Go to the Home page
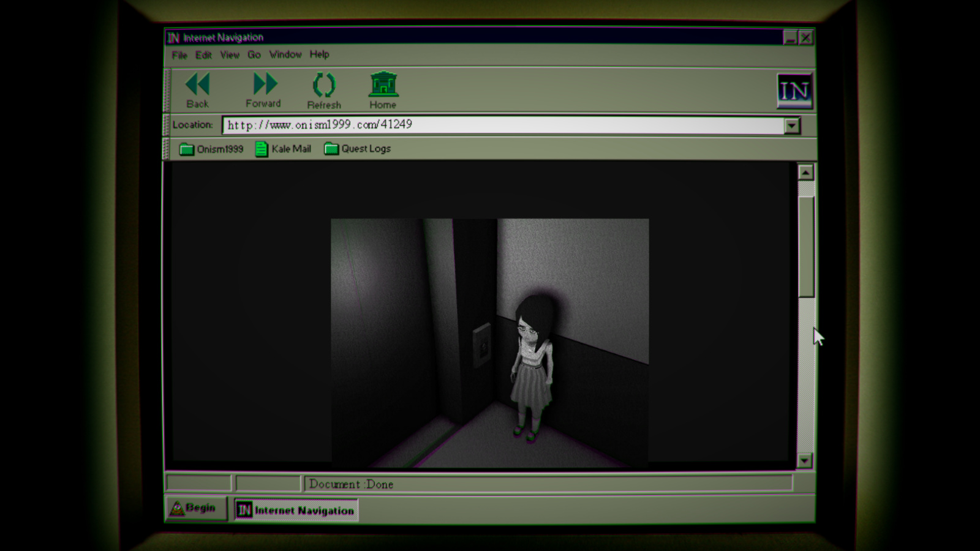 (383, 85)
